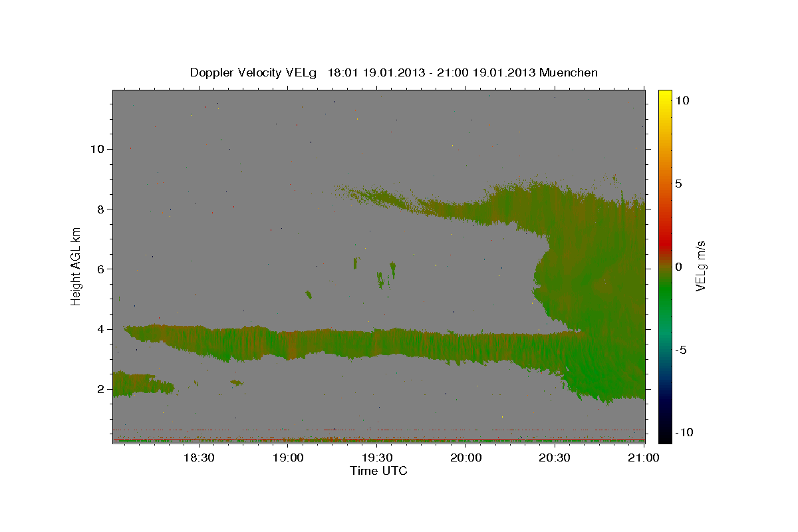Screen dimensions: 798x532
Task: Click the colorbar '10' value label
Action: click(682, 100)
